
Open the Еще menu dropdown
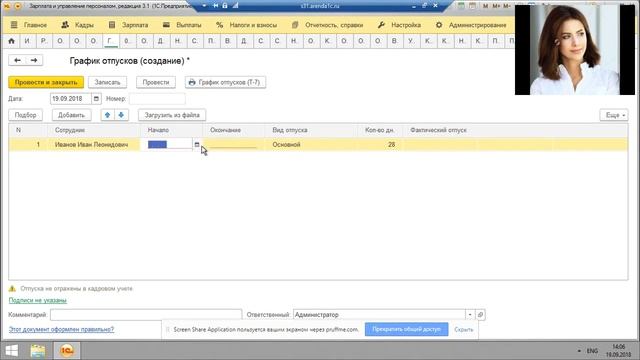point(614,115)
